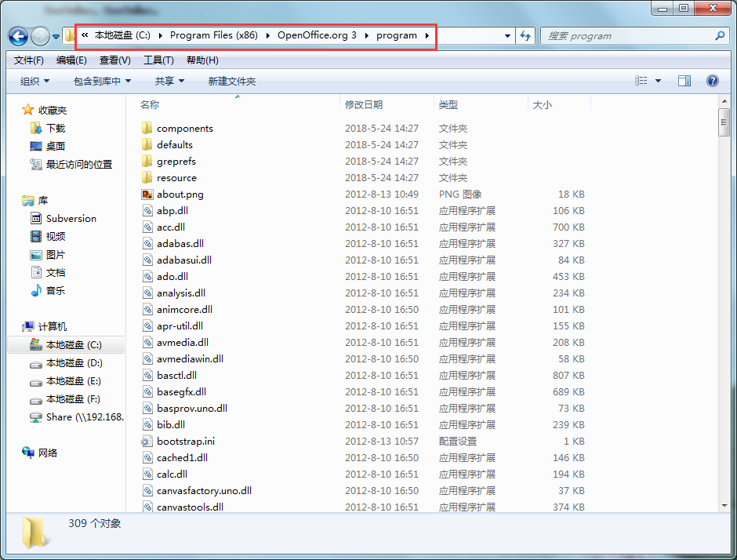Open the 工具(T) menu
This screenshot has height=560, width=737.
point(158,60)
